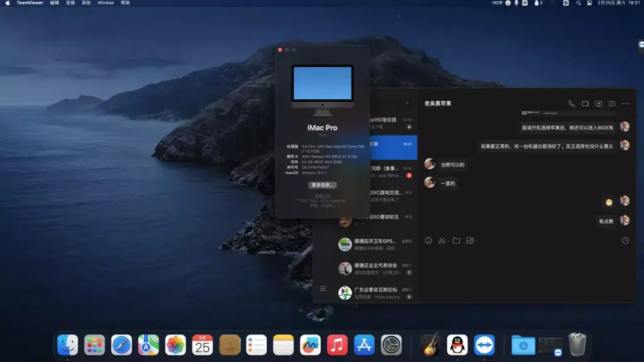Screen dimensions: 644x362
Task: Click the scissors screenshot tool in QQ toolbar
Action: pos(441,241)
